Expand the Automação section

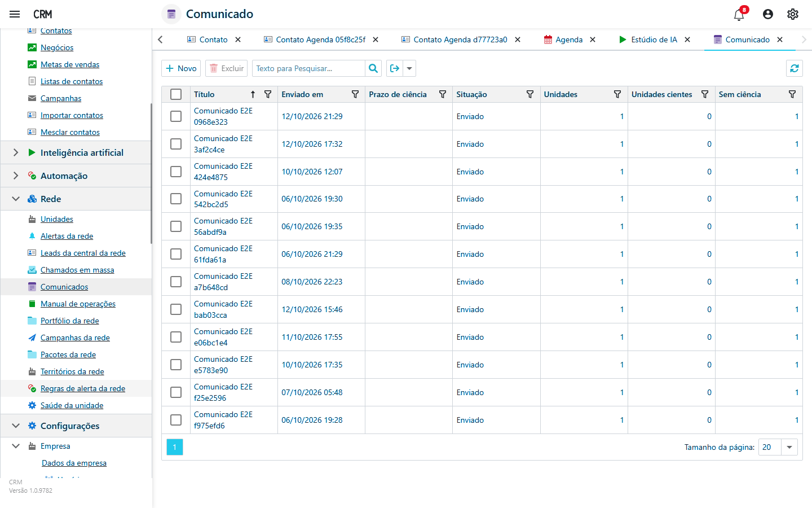point(16,176)
